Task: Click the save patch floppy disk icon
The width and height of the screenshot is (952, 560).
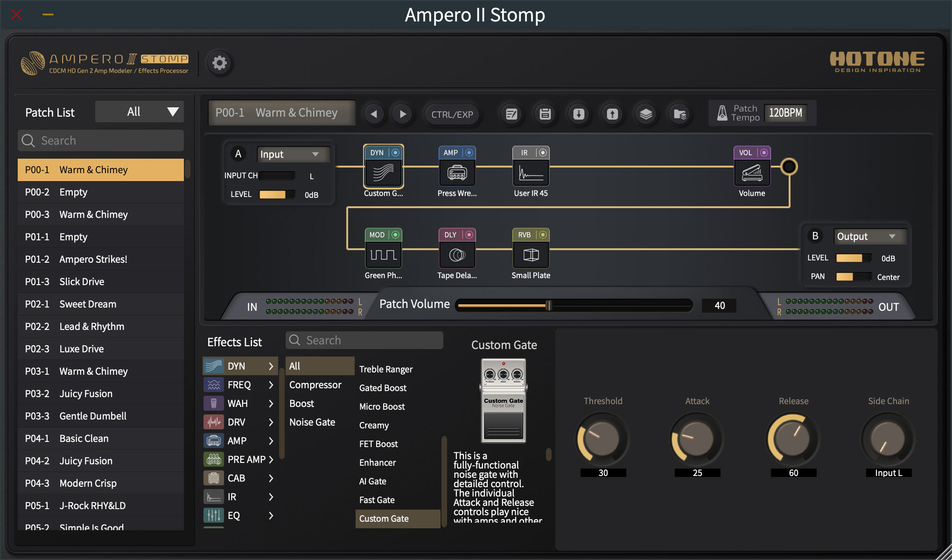Action: point(545,113)
